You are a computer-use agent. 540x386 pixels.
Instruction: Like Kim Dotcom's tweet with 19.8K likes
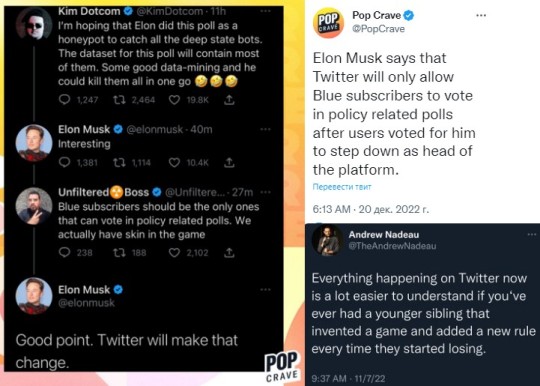point(174,100)
